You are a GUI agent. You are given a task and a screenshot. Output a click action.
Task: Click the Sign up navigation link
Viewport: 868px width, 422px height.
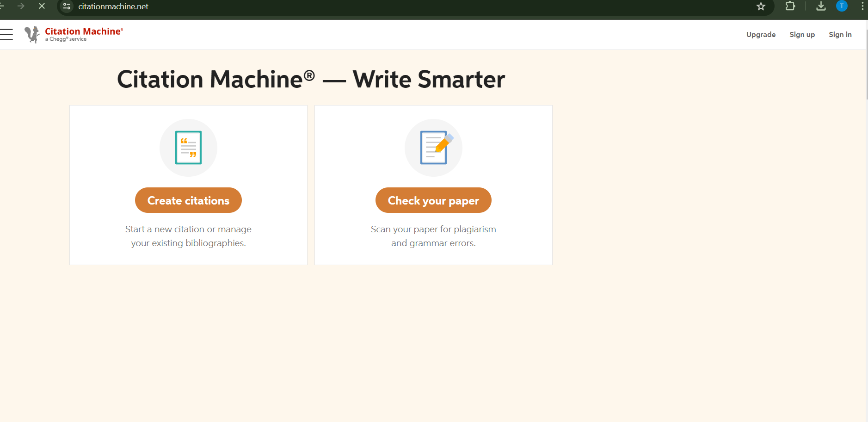(x=802, y=35)
